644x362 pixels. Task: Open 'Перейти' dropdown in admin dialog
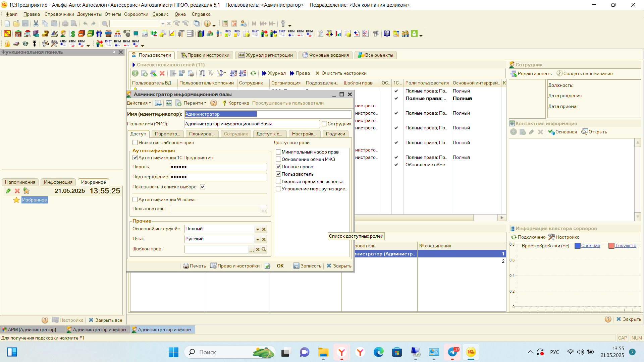pyautogui.click(x=195, y=103)
